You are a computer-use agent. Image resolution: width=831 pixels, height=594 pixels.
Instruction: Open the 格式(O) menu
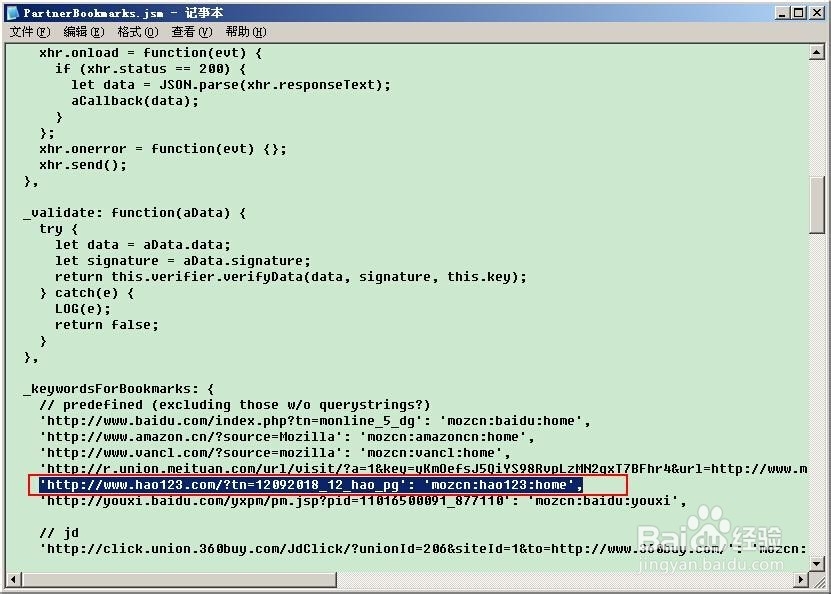click(x=138, y=32)
